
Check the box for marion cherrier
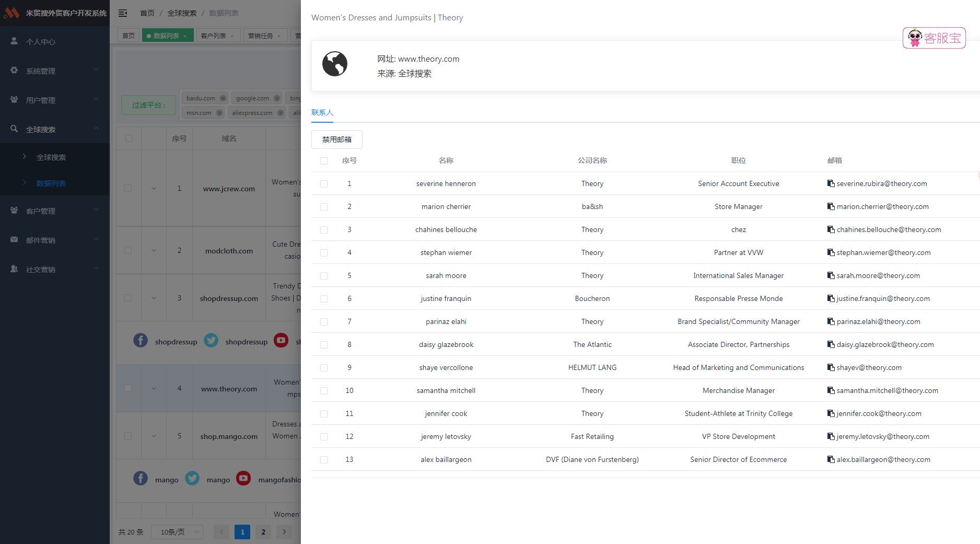[x=324, y=207]
